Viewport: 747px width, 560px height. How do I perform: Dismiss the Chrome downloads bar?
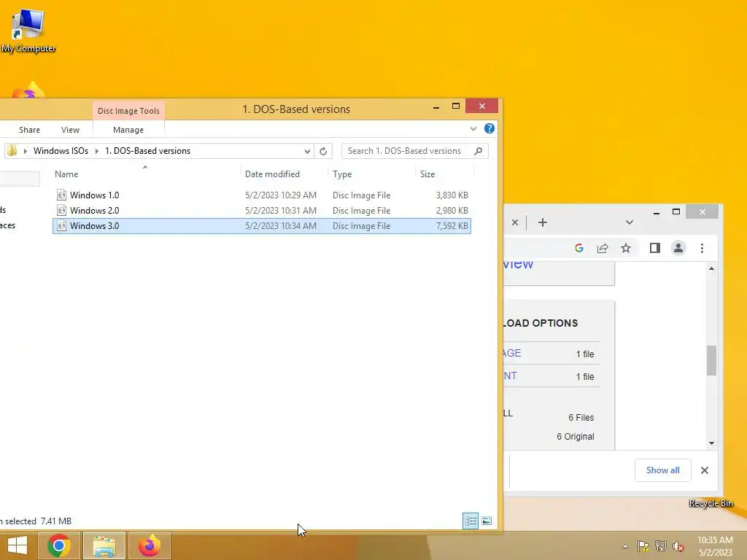pos(705,470)
